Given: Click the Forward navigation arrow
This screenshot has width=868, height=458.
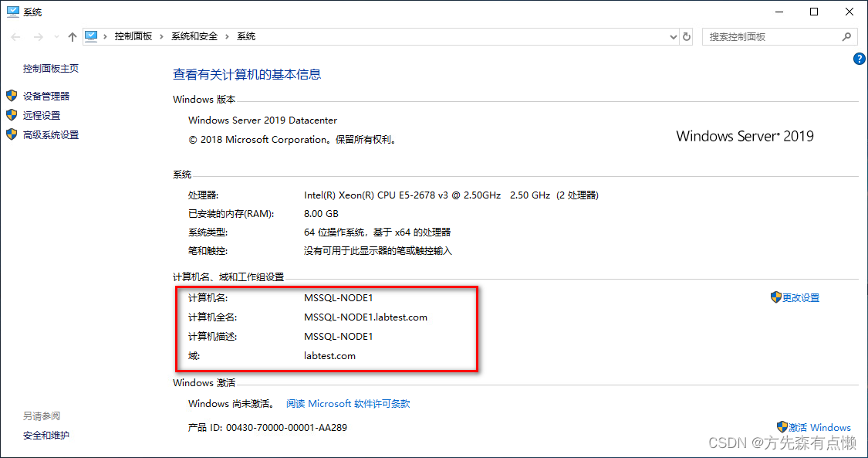Looking at the screenshot, I should 39,36.
